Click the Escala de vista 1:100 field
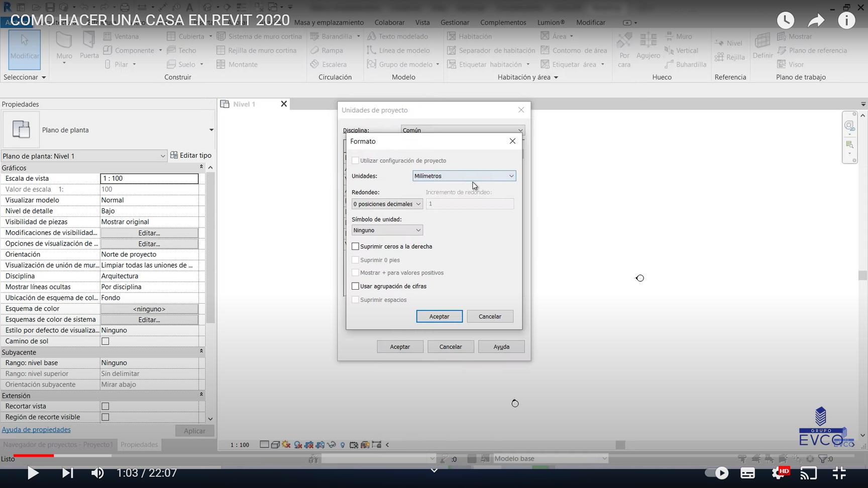The height and width of the screenshot is (488, 868). 149,178
